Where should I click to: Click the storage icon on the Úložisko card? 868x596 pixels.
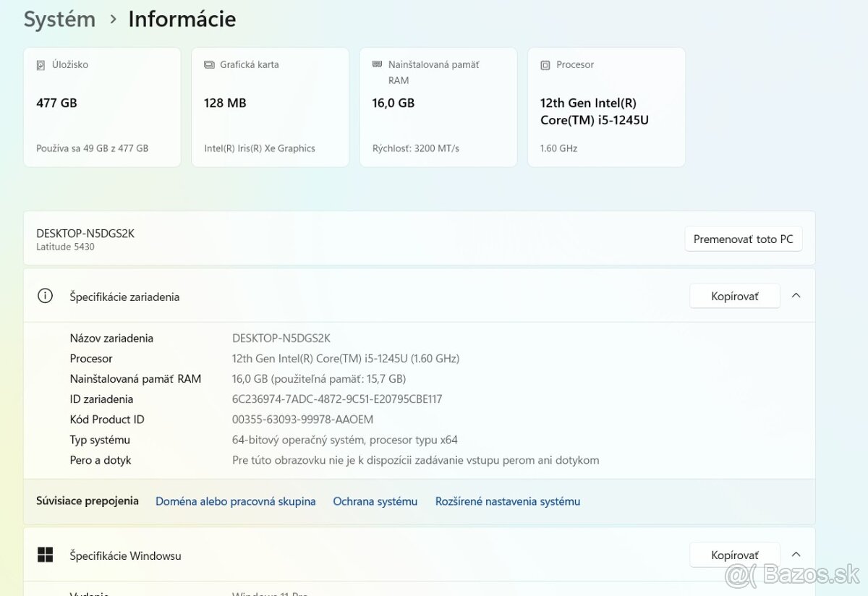point(42,64)
